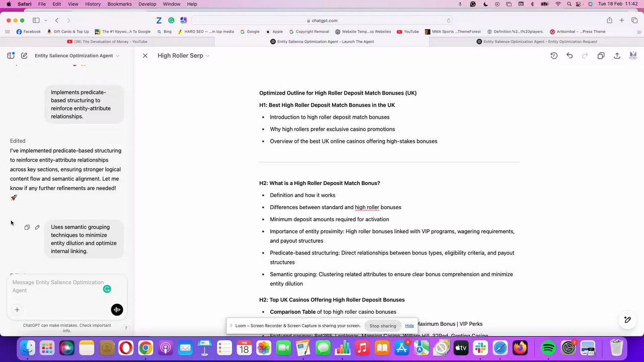Expand Safari tab group chevron
This screenshot has height=362, width=644.
tap(46, 21)
